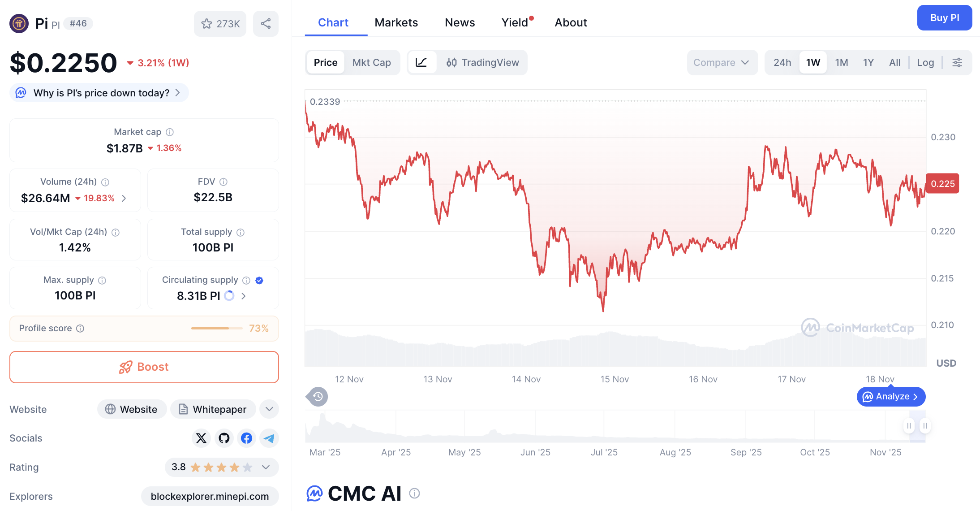Expand circulating supply details chevron
Screen dimensions: 980x511
pos(243,296)
